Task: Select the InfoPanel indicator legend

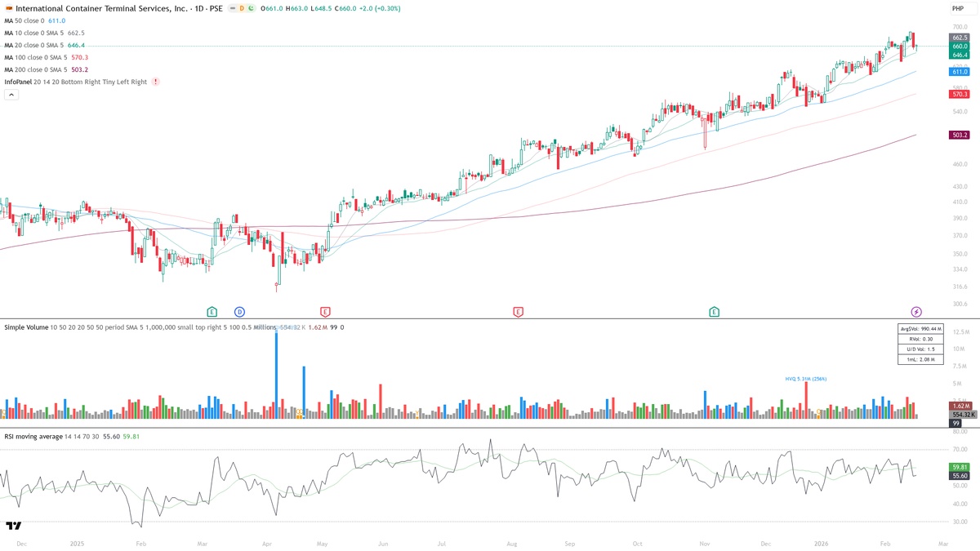Action: click(x=76, y=82)
